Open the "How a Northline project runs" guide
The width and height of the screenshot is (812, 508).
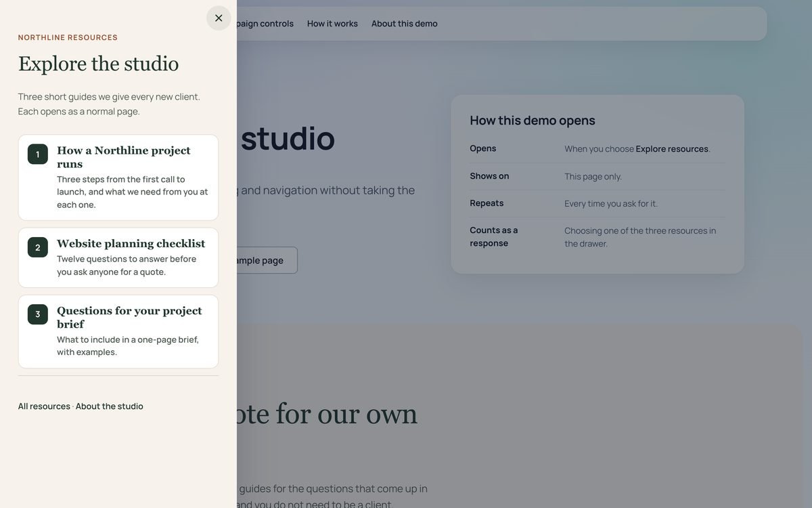pos(118,177)
